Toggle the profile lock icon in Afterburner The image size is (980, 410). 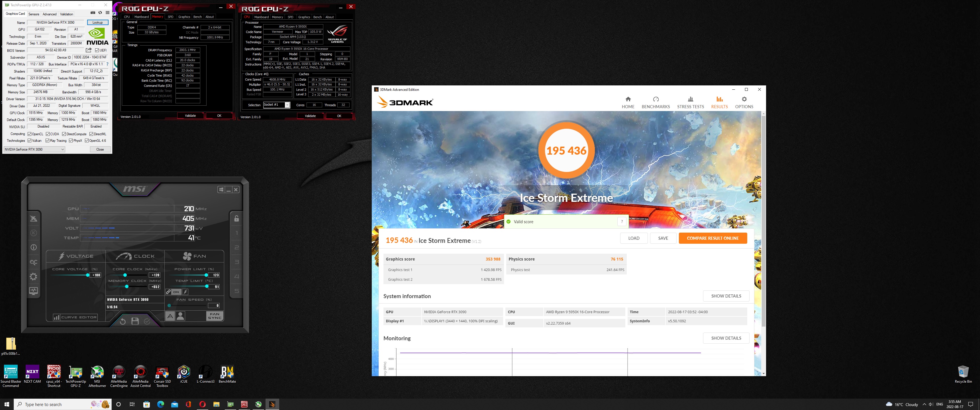[237, 218]
